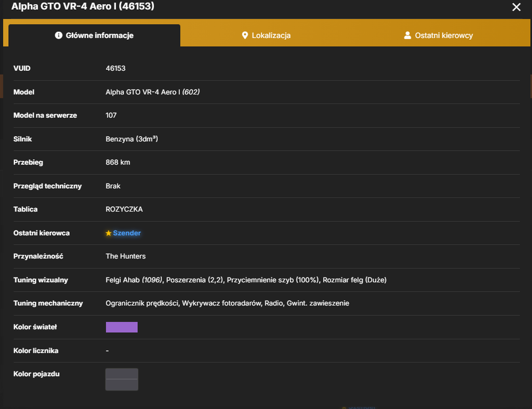Click the Tuning mechaniczny row label

click(48, 303)
